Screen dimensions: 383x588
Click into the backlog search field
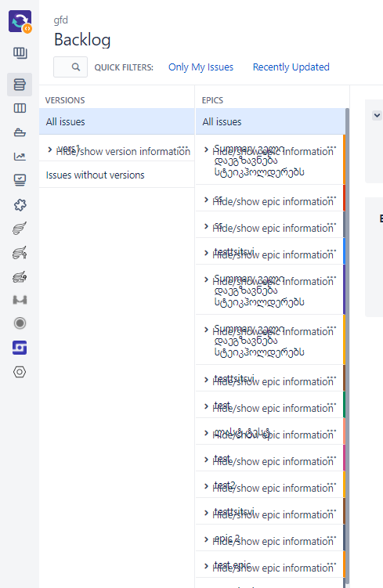click(x=70, y=67)
